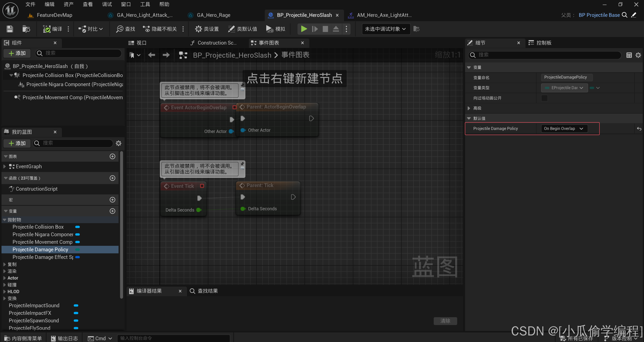Open compile options three-dot menu

click(68, 29)
